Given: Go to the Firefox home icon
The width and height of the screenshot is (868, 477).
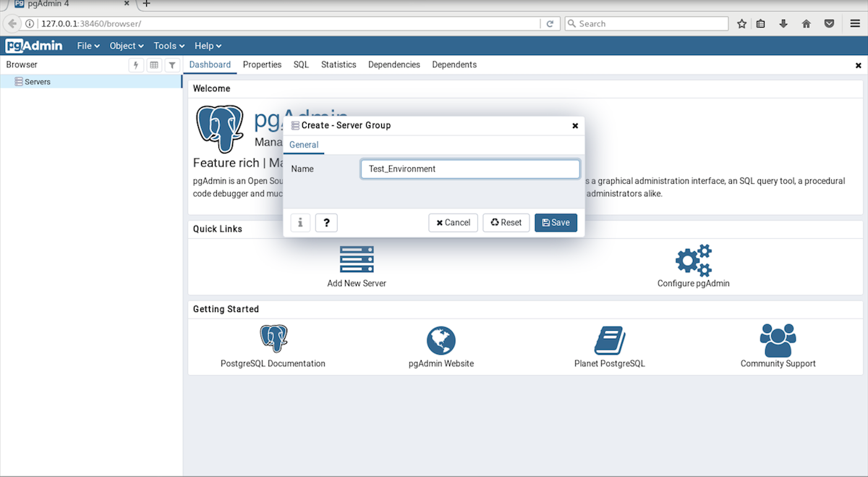Looking at the screenshot, I should (807, 24).
